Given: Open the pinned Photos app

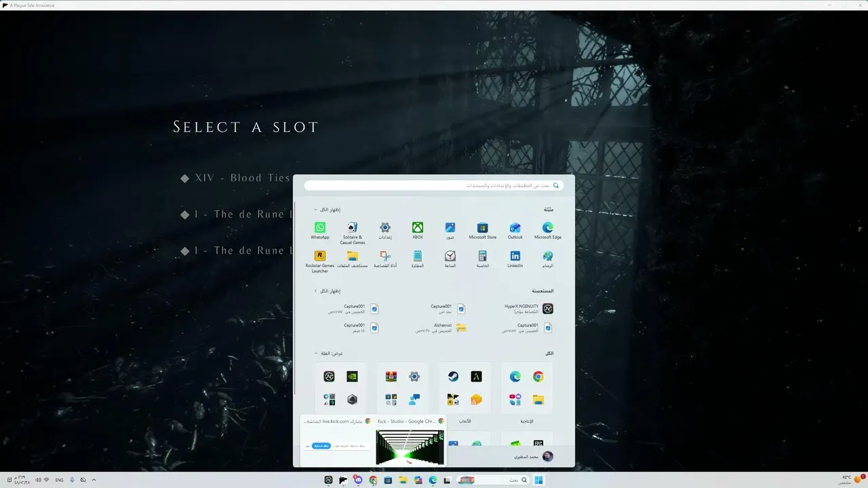Looking at the screenshot, I should point(450,231).
